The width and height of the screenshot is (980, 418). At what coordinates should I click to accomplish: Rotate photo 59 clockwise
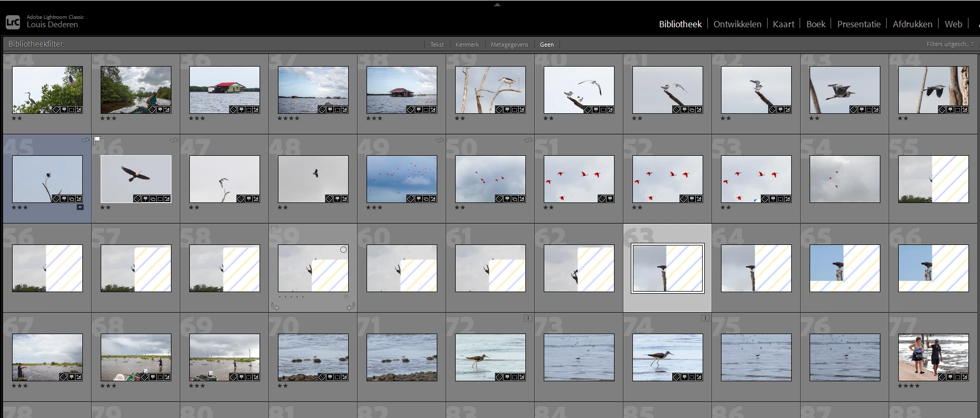(x=351, y=306)
